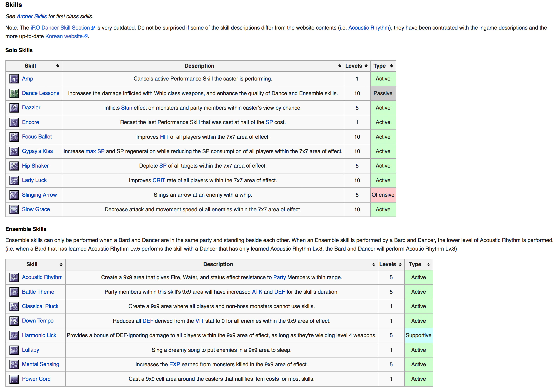Sort Solo Skills table by Type

click(391, 66)
